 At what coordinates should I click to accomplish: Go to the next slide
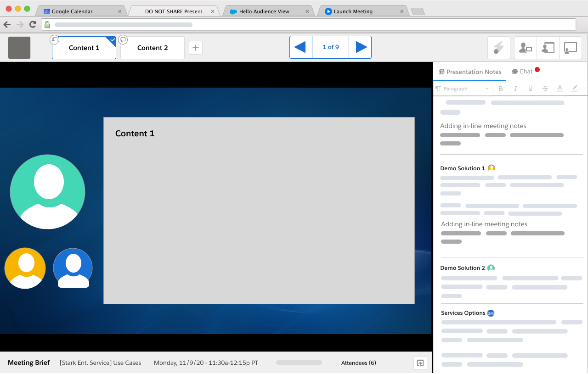tap(361, 47)
